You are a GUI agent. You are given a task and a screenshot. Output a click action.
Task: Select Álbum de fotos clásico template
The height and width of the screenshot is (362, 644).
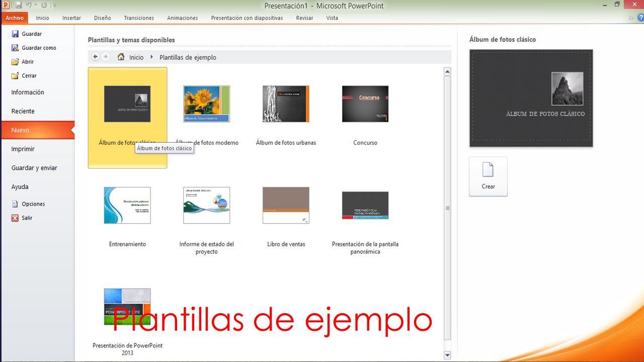point(127,118)
